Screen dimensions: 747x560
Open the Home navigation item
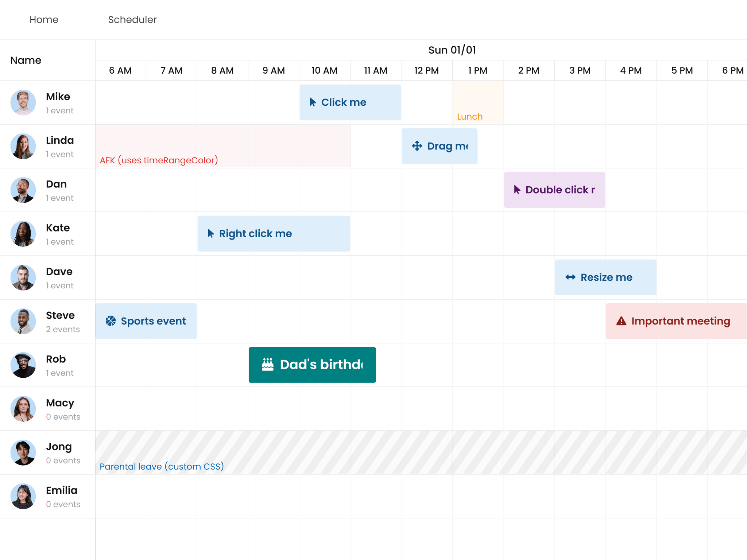coord(43,20)
